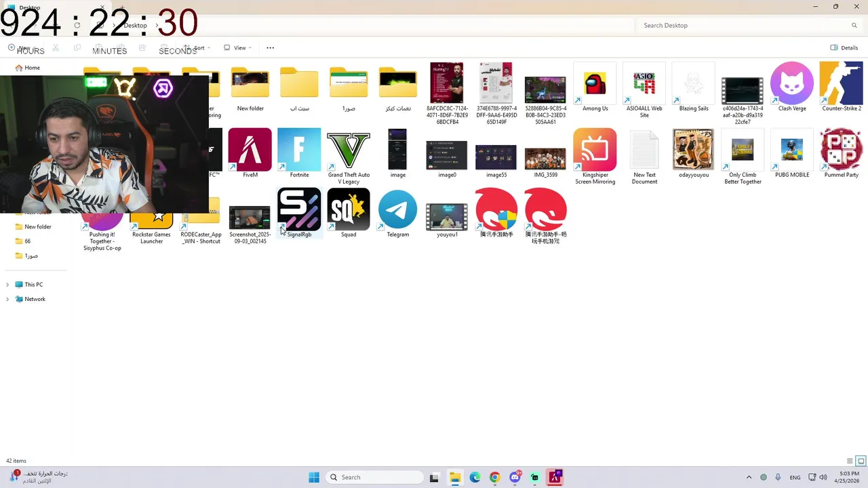The image size is (868, 488).
Task: Open the View dropdown menu
Action: tap(238, 47)
